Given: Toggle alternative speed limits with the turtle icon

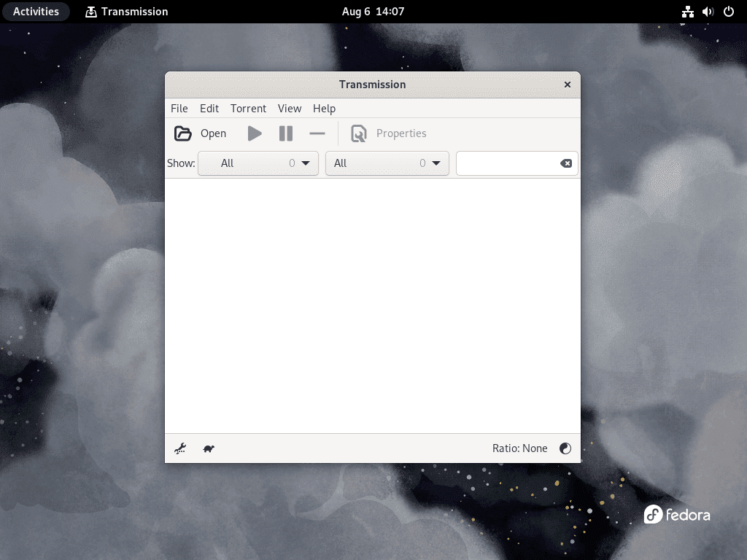Looking at the screenshot, I should coord(208,448).
